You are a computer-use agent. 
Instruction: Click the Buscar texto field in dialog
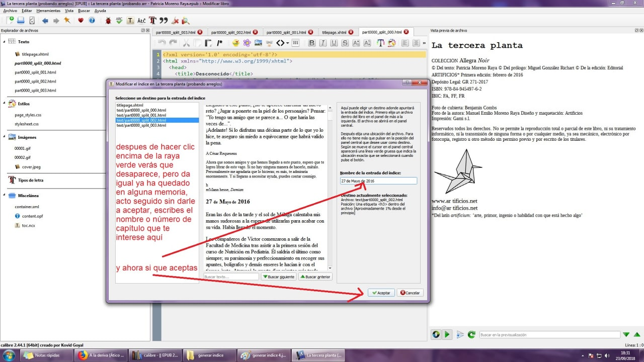pyautogui.click(x=231, y=277)
